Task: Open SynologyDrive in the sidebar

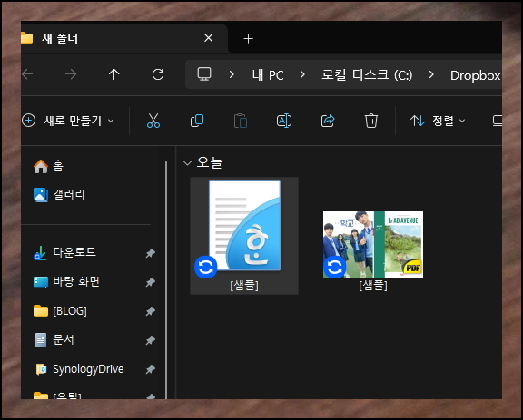Action: (79, 369)
